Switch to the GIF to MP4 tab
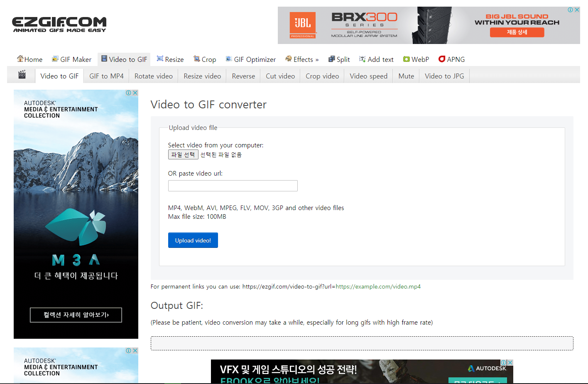The image size is (588, 384). 106,76
